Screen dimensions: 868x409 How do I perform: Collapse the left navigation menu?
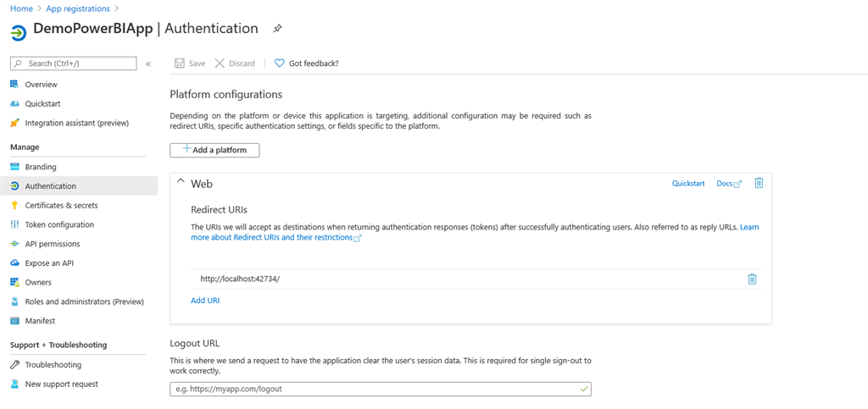[148, 64]
